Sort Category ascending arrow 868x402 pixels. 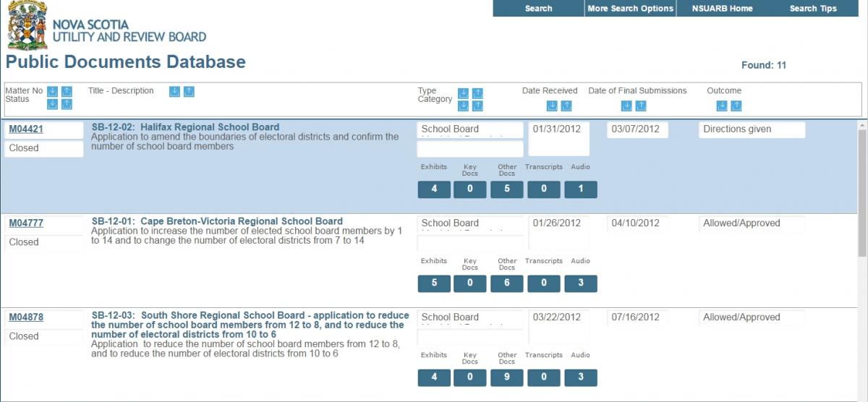click(x=477, y=106)
